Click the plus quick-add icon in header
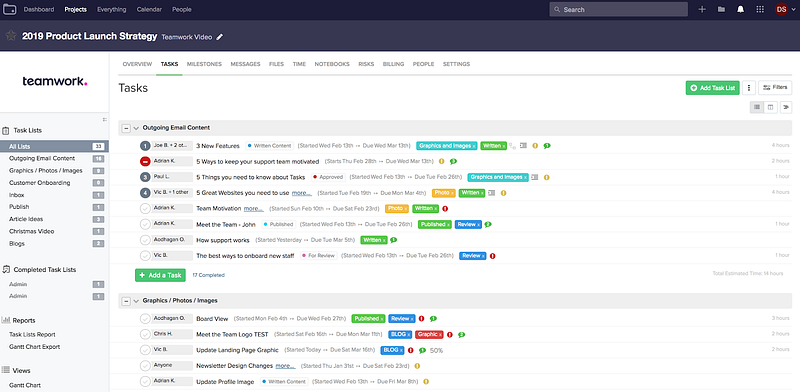This screenshot has height=392, width=800. click(x=702, y=9)
